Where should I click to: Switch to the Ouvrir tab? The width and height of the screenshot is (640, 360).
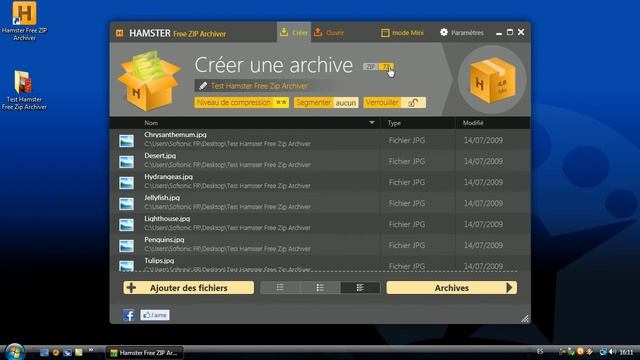pos(329,33)
